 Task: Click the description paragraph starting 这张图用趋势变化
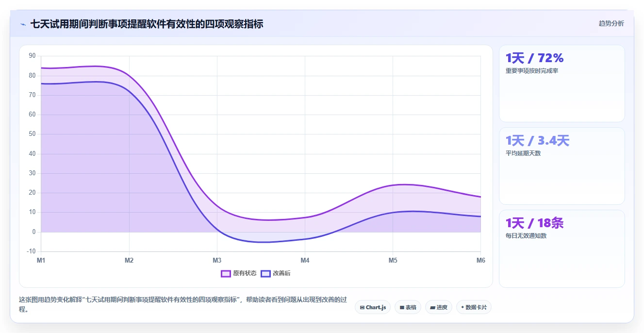(182, 304)
